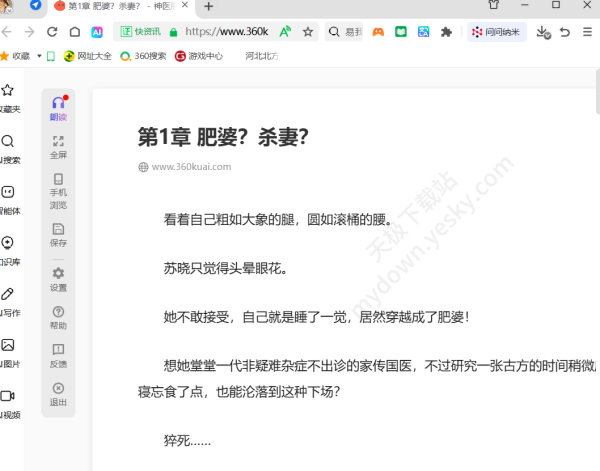600x471 pixels.
Task: Open a new tab with the plus button
Action: coord(209,7)
